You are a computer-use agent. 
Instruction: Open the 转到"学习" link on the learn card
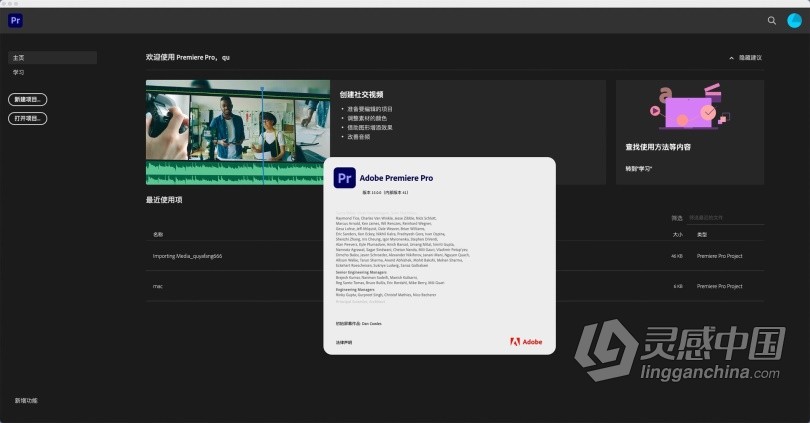638,169
